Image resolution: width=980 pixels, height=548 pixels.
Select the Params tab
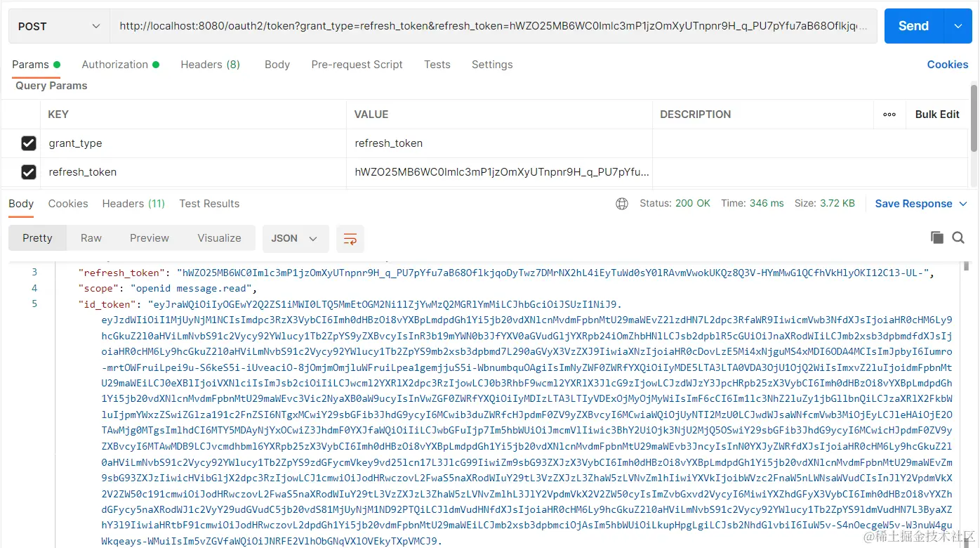coord(36,65)
